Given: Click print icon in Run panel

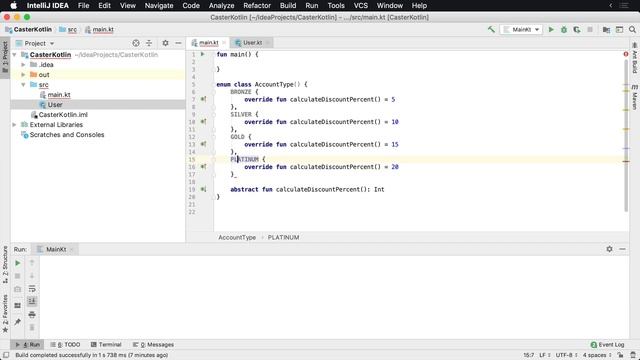Looking at the screenshot, I should point(32,315).
